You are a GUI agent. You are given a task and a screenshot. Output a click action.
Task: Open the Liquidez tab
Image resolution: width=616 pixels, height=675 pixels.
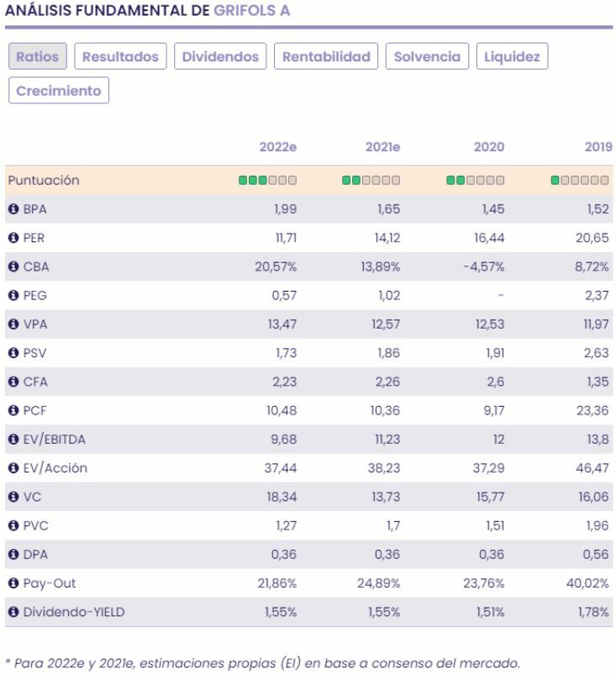coord(512,57)
